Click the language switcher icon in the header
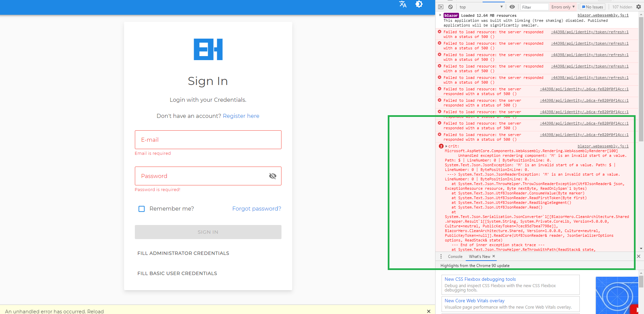The width and height of the screenshot is (644, 314). coord(403,5)
